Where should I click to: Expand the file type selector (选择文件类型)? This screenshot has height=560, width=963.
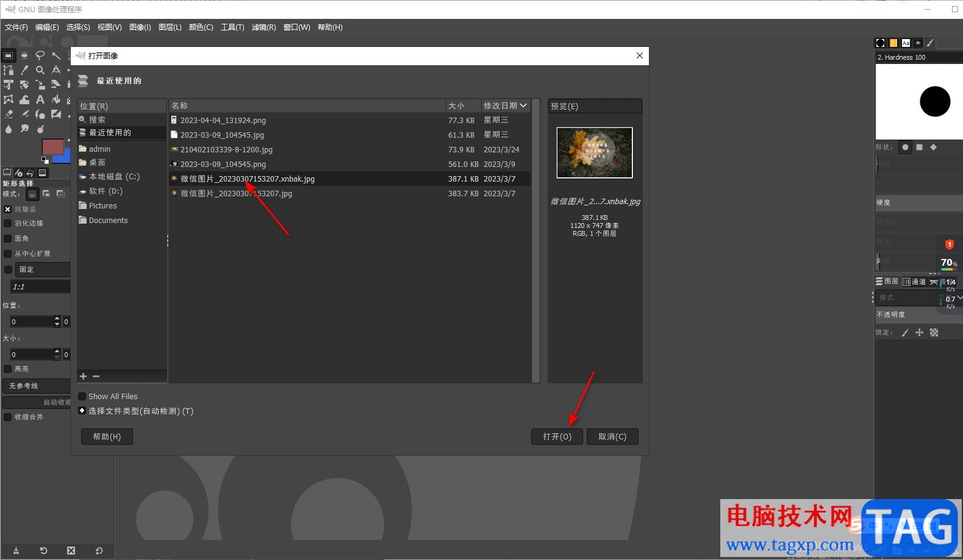(x=82, y=411)
